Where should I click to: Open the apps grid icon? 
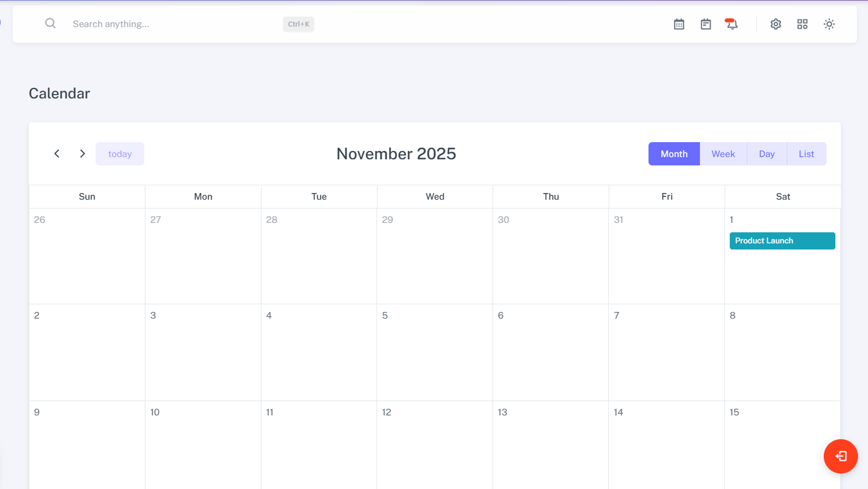[802, 24]
